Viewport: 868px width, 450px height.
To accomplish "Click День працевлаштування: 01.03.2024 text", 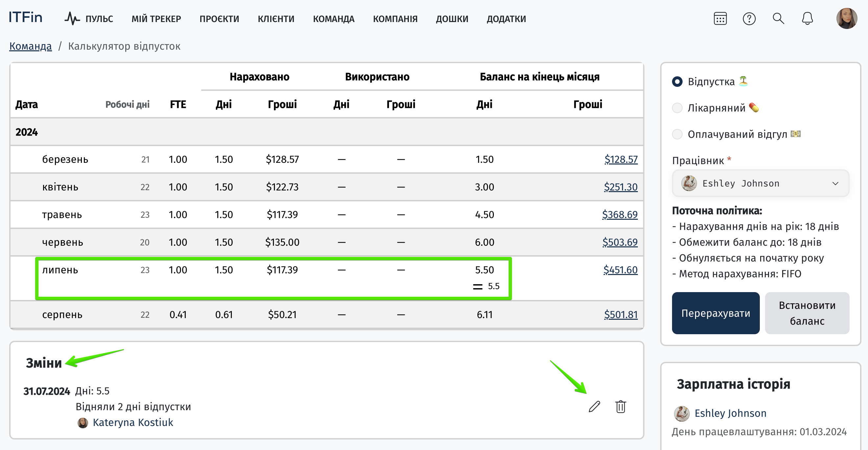I will point(759,432).
